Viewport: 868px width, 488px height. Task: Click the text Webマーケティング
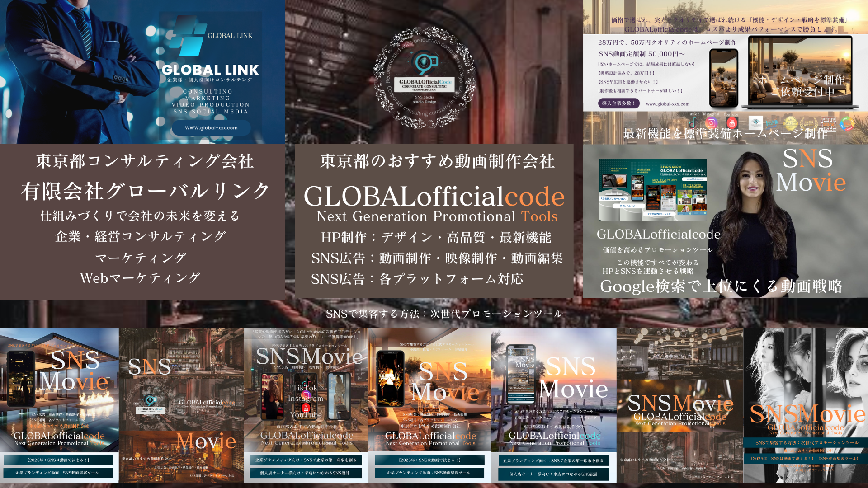pyautogui.click(x=140, y=278)
